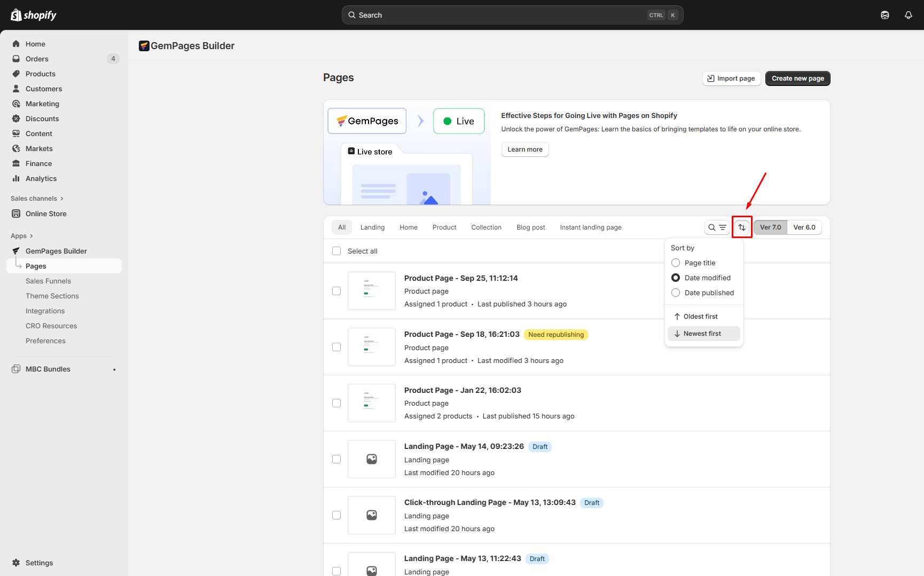Screen dimensions: 924x576
Task: Select the Page title radio button
Action: pos(676,263)
